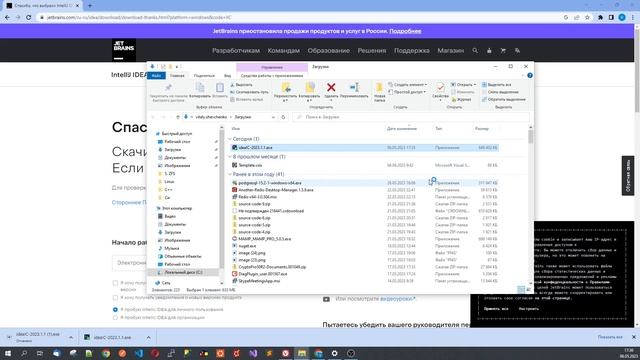This screenshot has width=640, height=360.
Task: Collapse the 'Ранее в этом году (41)' group
Action: (x=230, y=174)
